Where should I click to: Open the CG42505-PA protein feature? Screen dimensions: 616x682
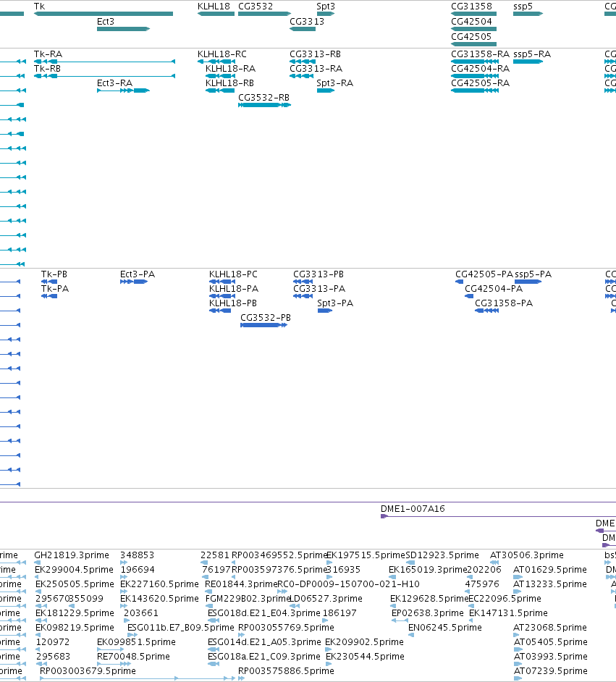(460, 282)
